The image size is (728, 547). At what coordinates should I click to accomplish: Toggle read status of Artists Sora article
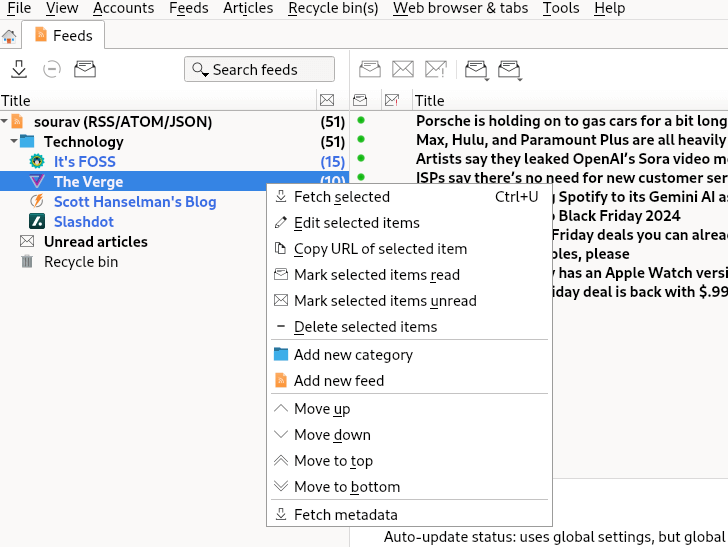361,159
